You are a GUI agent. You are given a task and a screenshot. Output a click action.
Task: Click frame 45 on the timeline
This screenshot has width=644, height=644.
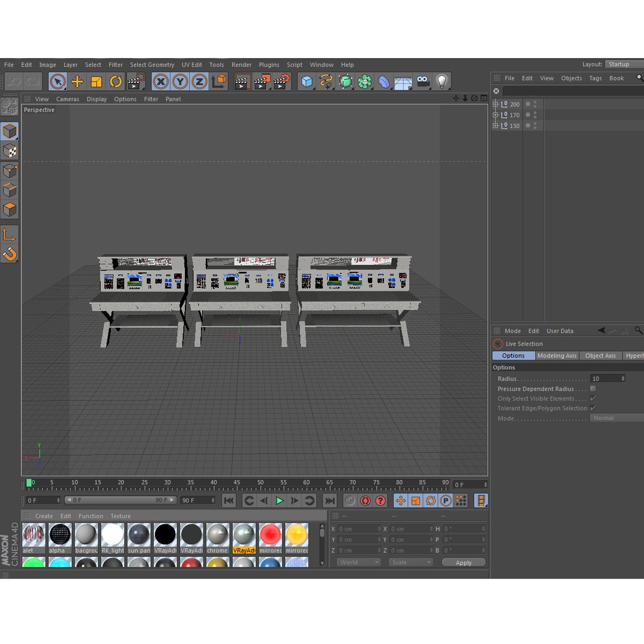pos(237,483)
